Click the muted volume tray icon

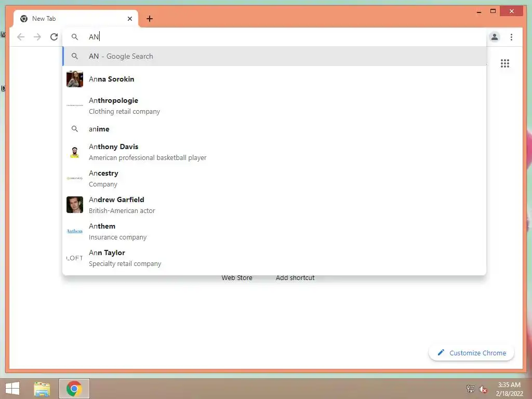click(x=483, y=389)
